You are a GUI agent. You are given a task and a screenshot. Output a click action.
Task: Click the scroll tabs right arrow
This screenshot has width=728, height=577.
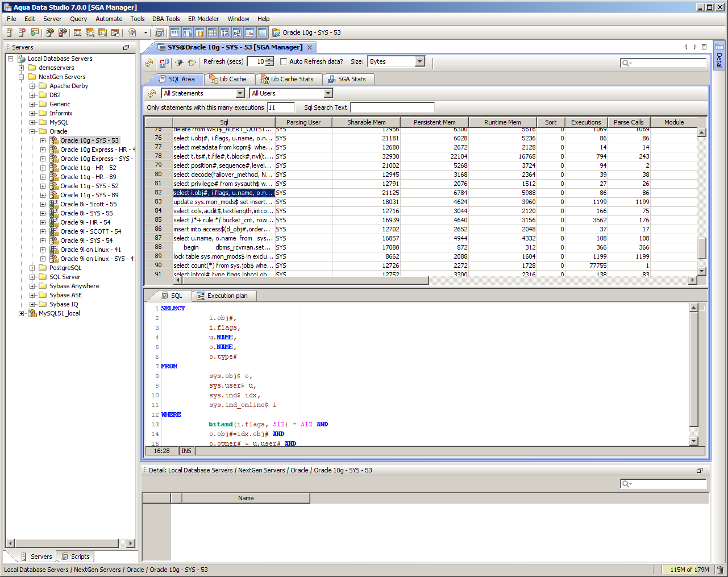695,47
